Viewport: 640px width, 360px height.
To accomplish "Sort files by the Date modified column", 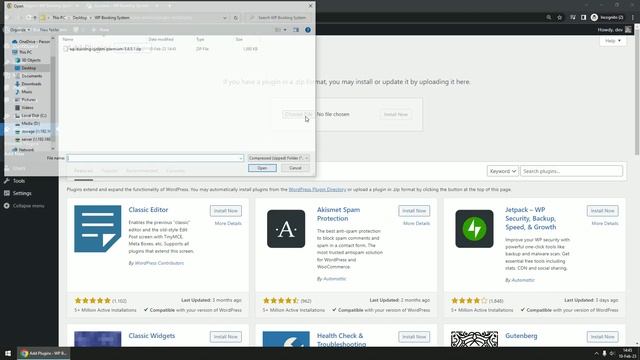I will tap(161, 40).
